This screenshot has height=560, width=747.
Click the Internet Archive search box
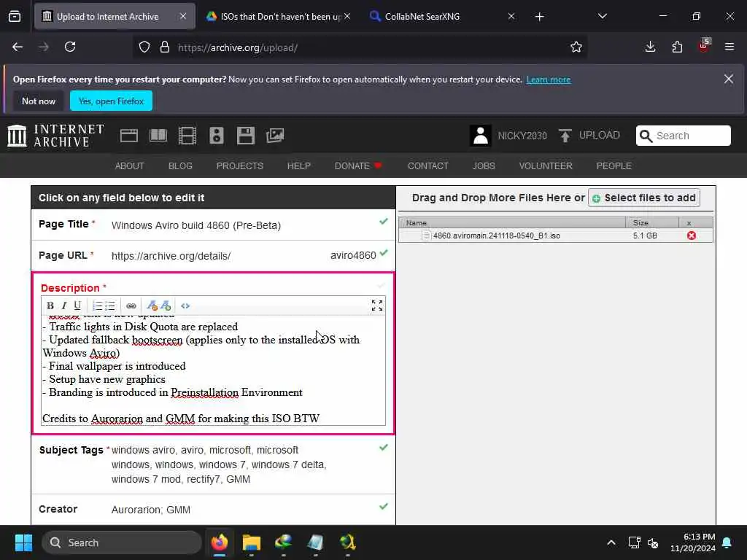683,136
